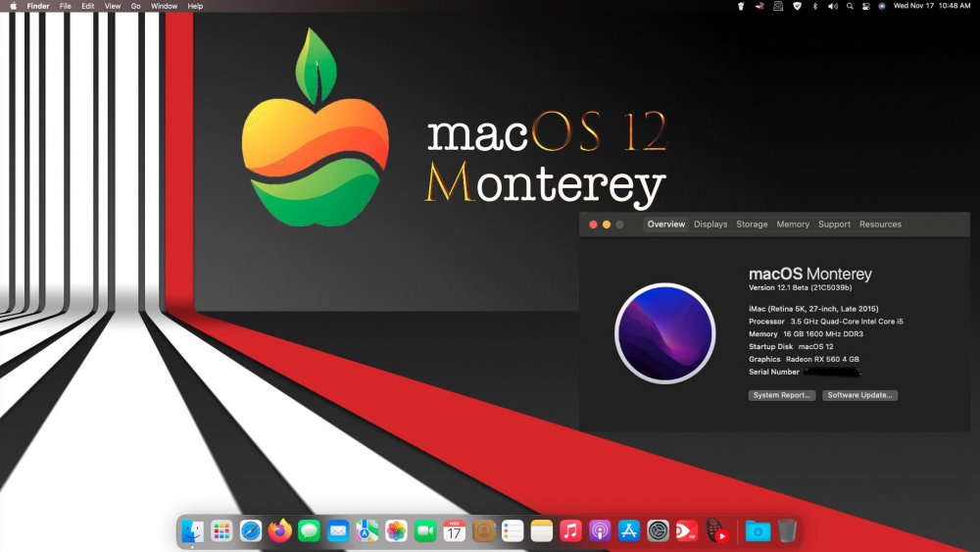
Task: Open the Help menu
Action: click(195, 6)
